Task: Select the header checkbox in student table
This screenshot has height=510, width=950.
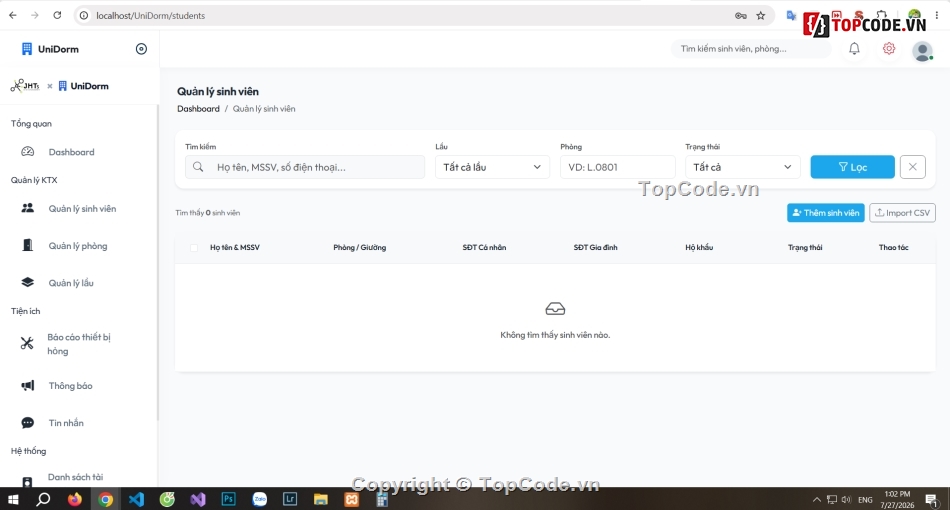Action: [194, 248]
